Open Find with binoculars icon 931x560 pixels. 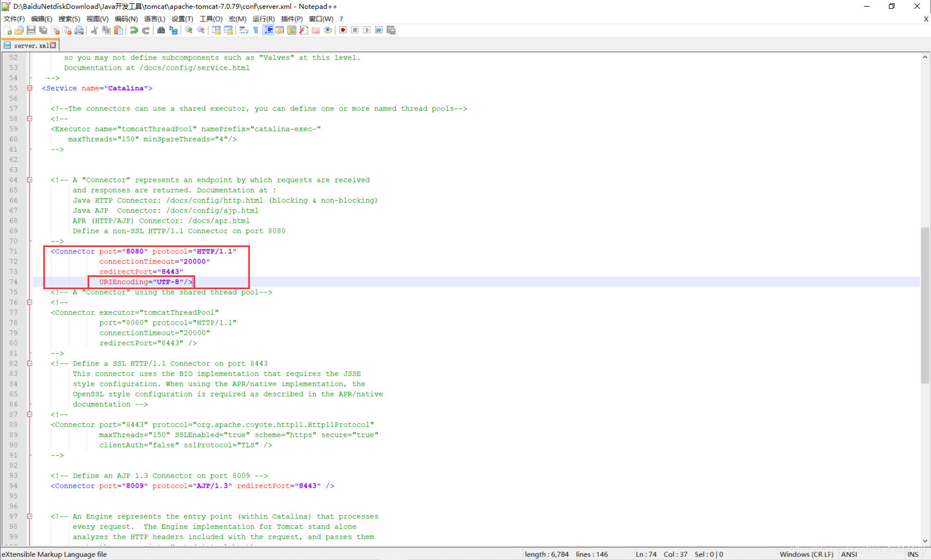point(161,30)
